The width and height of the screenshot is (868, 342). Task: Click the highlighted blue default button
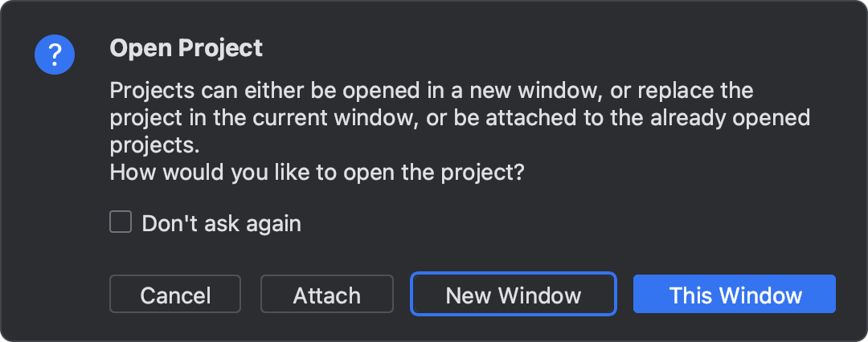point(735,295)
